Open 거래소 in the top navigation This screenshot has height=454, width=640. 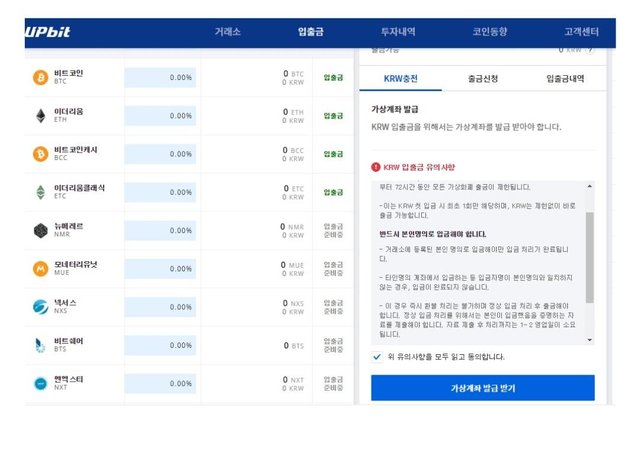pos(228,33)
